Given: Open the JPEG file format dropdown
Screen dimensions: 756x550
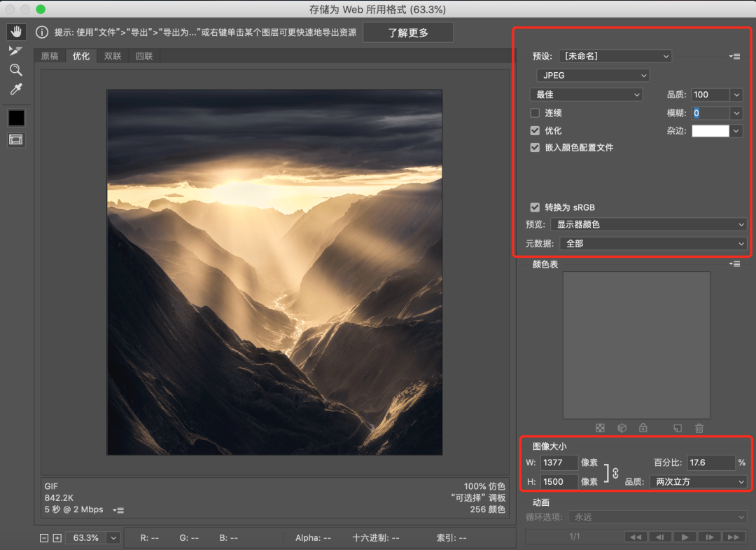Looking at the screenshot, I should point(593,75).
